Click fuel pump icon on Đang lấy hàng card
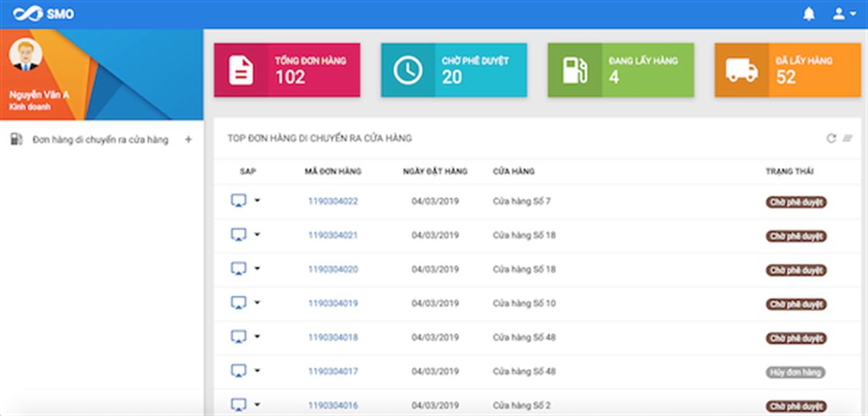Viewport: 868px width, 416px height. click(574, 70)
